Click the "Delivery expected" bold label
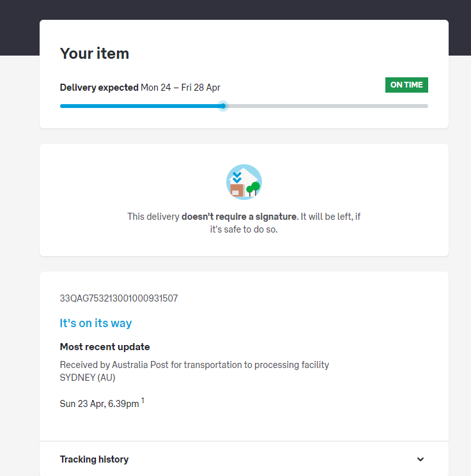 point(99,88)
